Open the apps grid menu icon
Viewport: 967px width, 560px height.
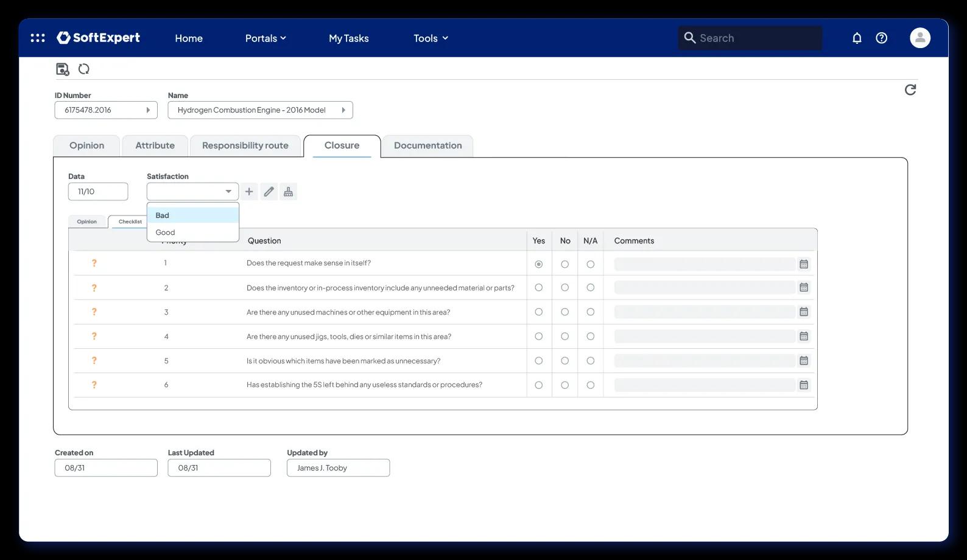coord(38,38)
